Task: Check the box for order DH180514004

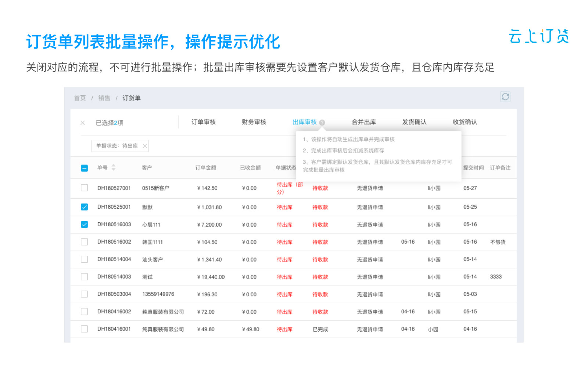Action: pyautogui.click(x=85, y=259)
